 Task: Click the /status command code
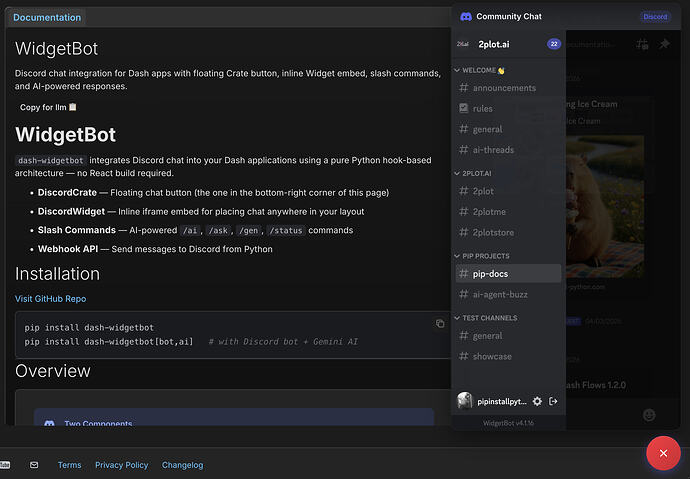tap(286, 230)
